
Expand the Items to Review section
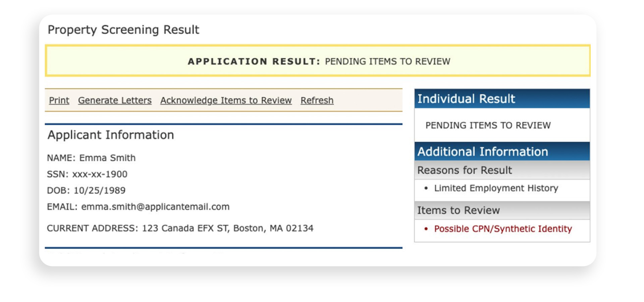coord(459,210)
